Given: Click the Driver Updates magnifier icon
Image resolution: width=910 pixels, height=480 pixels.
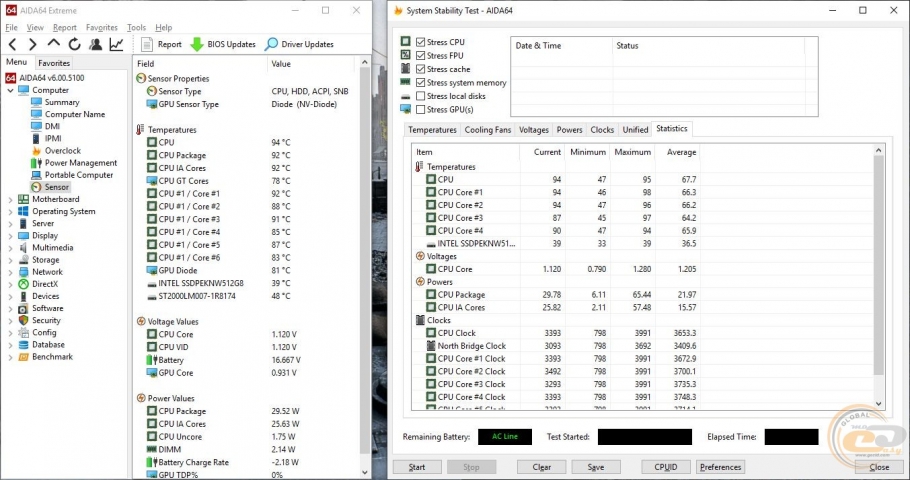Looking at the screenshot, I should click(271, 44).
